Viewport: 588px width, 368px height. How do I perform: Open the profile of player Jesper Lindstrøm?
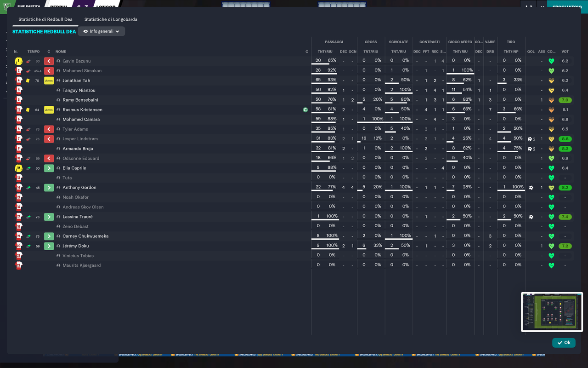[x=80, y=139]
